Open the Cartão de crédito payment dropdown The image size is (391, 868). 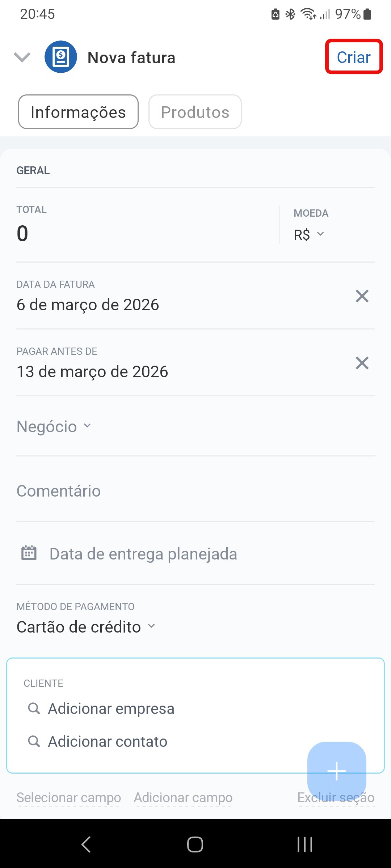click(86, 627)
